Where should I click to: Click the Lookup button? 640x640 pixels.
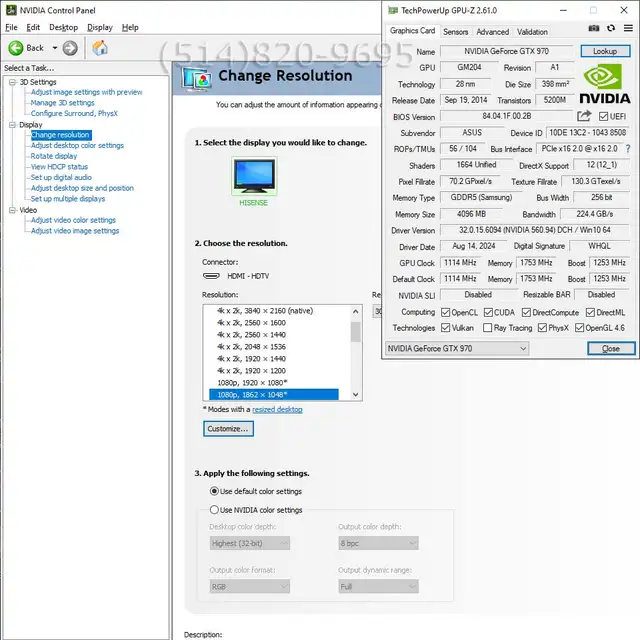point(605,51)
